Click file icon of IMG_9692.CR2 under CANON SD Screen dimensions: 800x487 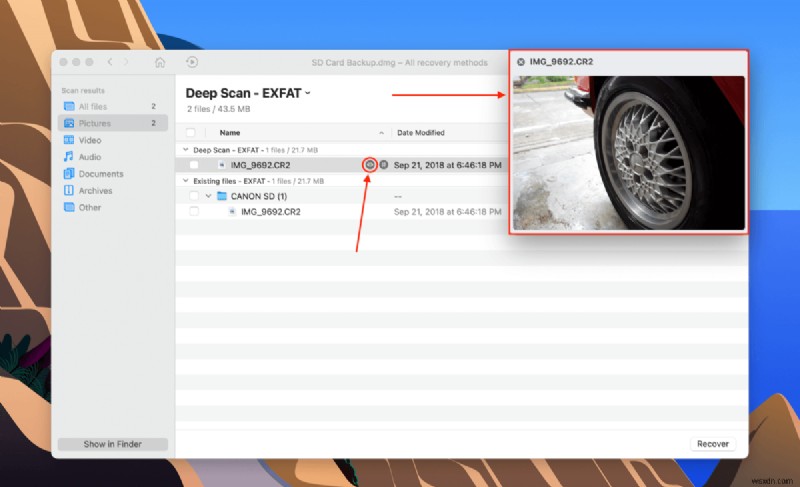click(232, 212)
